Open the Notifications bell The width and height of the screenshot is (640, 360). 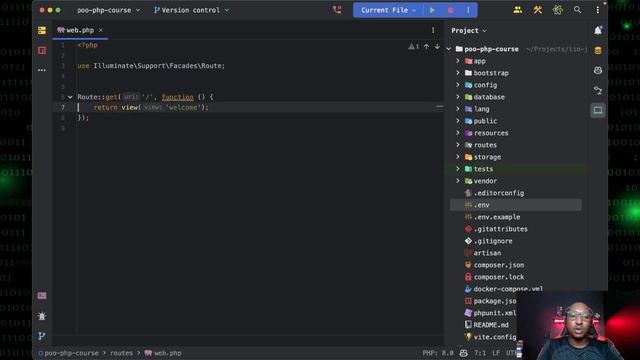pos(598,30)
